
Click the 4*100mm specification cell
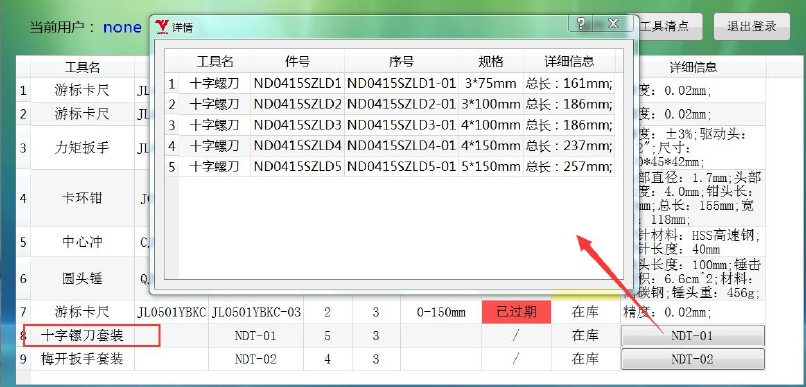[x=491, y=125]
